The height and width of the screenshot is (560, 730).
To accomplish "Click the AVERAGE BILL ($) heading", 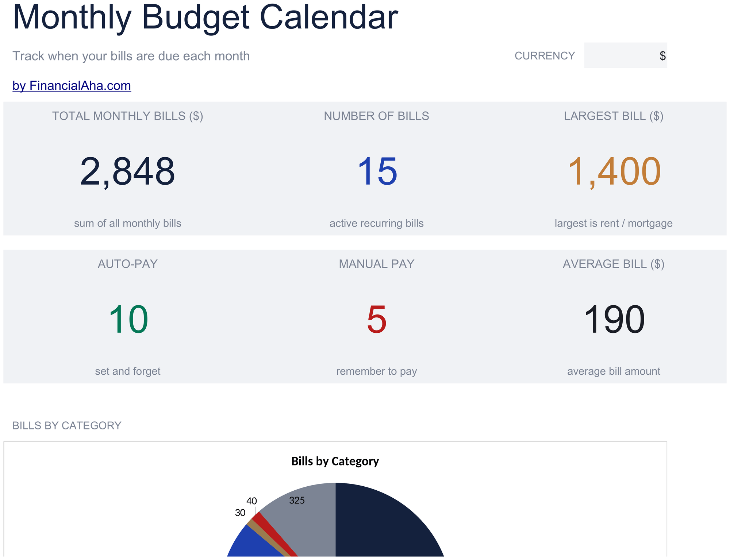I will click(x=614, y=264).
